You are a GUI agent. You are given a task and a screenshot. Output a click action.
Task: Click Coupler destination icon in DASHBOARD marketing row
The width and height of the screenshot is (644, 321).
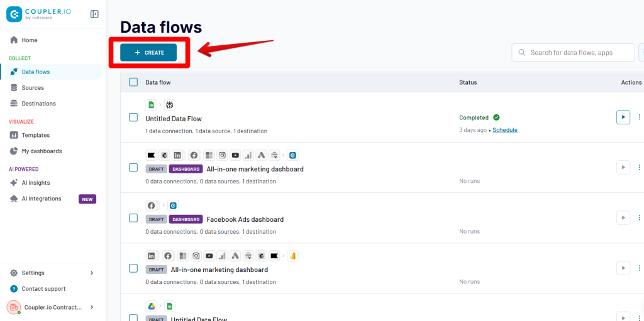[x=293, y=155]
